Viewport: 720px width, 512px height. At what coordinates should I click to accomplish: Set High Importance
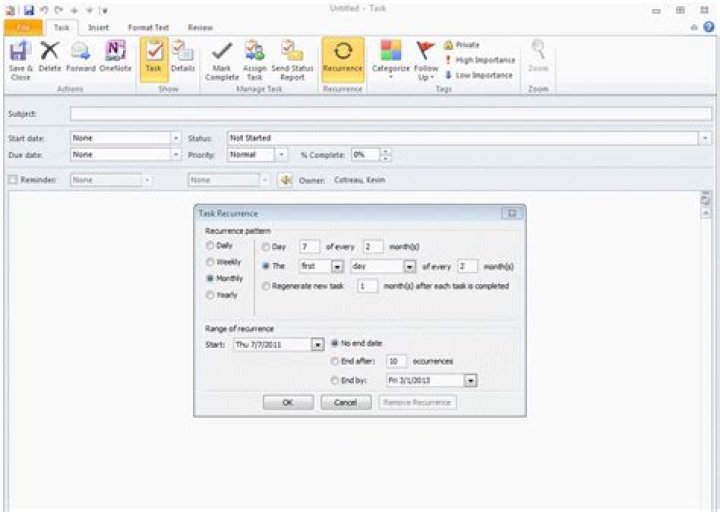click(x=480, y=60)
